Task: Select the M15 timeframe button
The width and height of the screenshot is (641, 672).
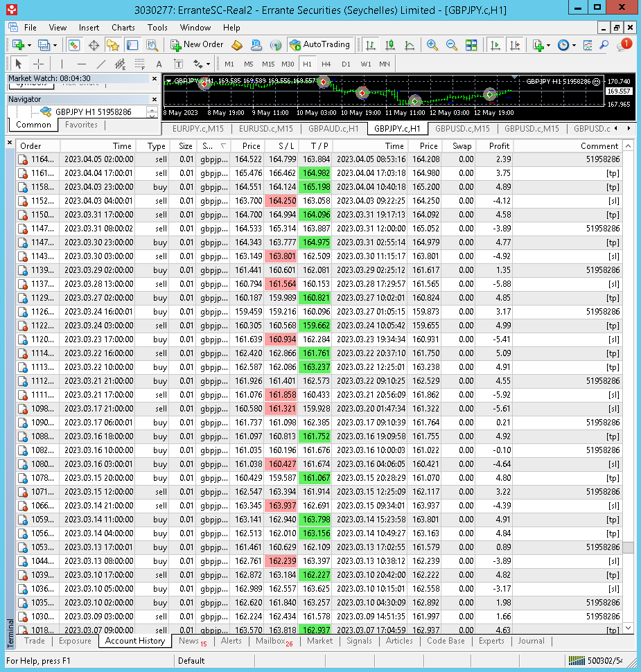Action: coord(268,64)
